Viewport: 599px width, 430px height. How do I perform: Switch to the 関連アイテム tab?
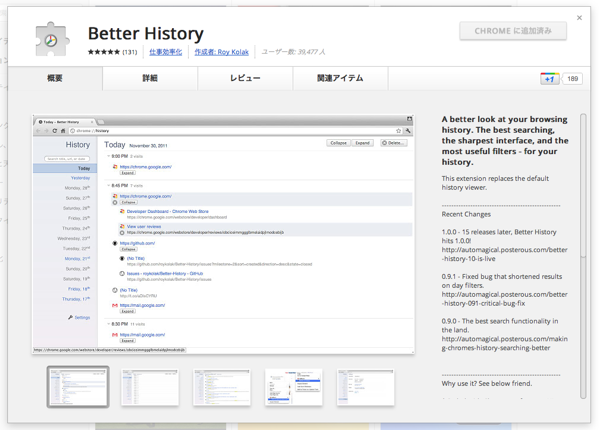click(340, 78)
